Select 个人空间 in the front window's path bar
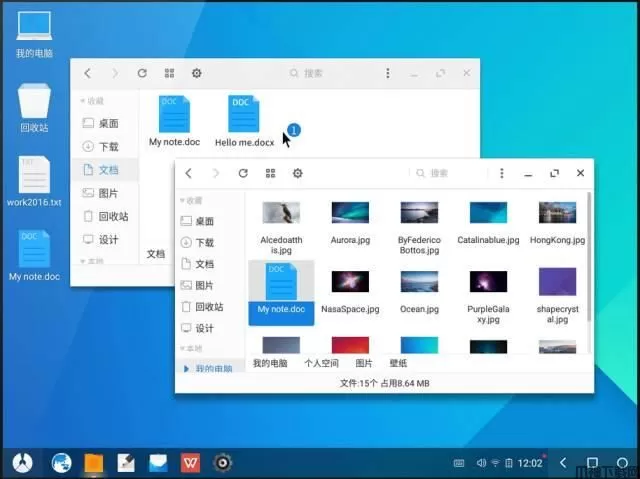The width and height of the screenshot is (640, 479). coord(322,363)
